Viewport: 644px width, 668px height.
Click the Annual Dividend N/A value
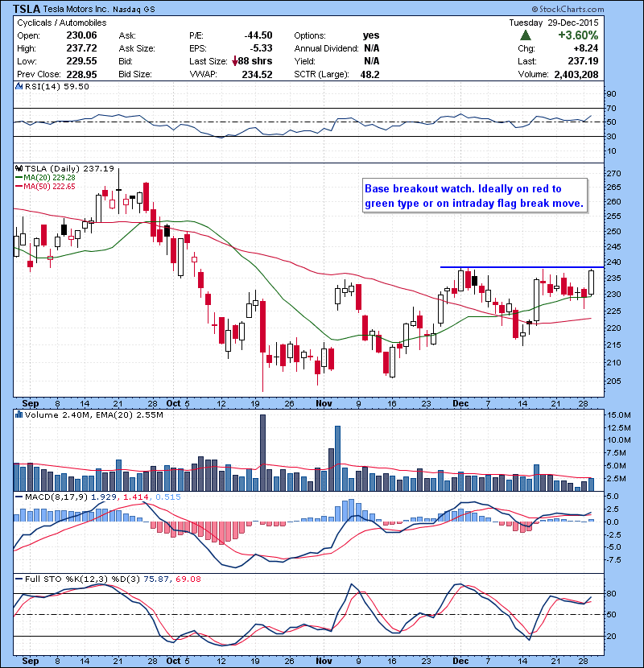click(372, 48)
